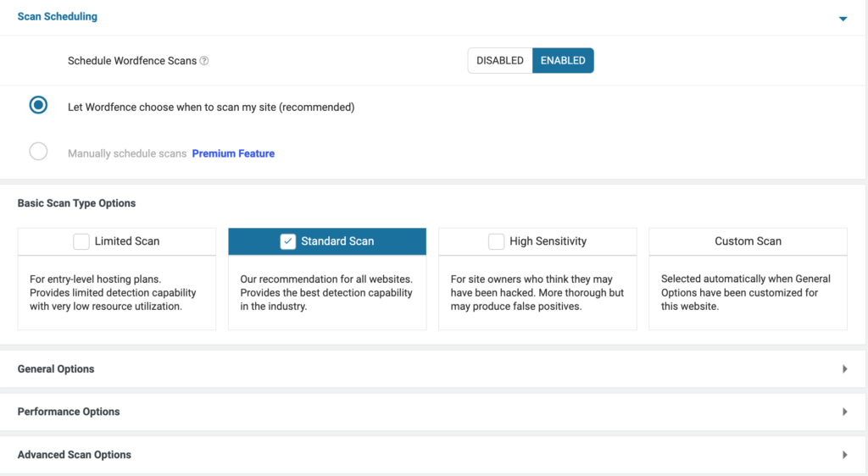Click the General Options heading
The width and height of the screenshot is (868, 476).
[56, 368]
